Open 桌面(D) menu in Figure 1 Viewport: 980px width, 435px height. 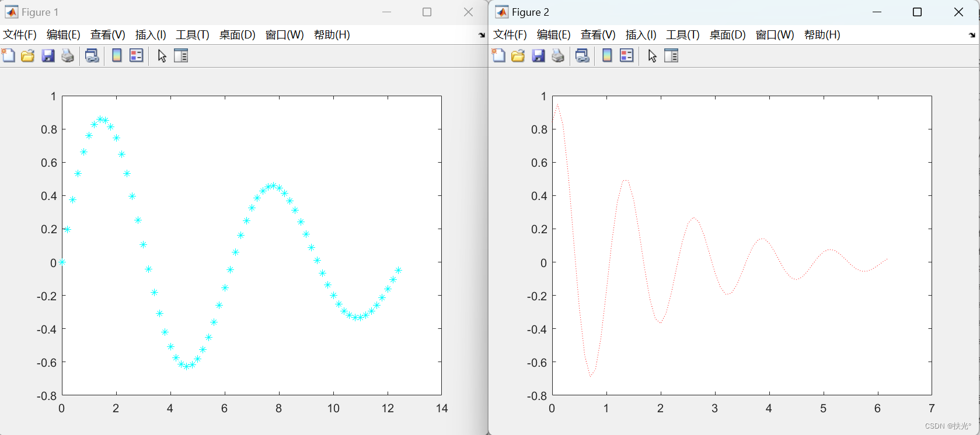click(238, 34)
